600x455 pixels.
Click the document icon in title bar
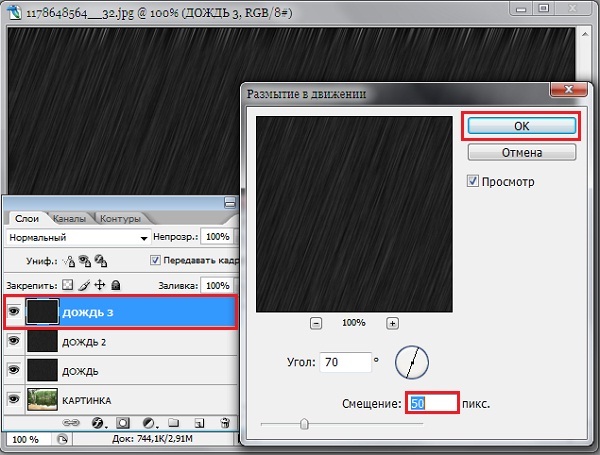[14, 12]
